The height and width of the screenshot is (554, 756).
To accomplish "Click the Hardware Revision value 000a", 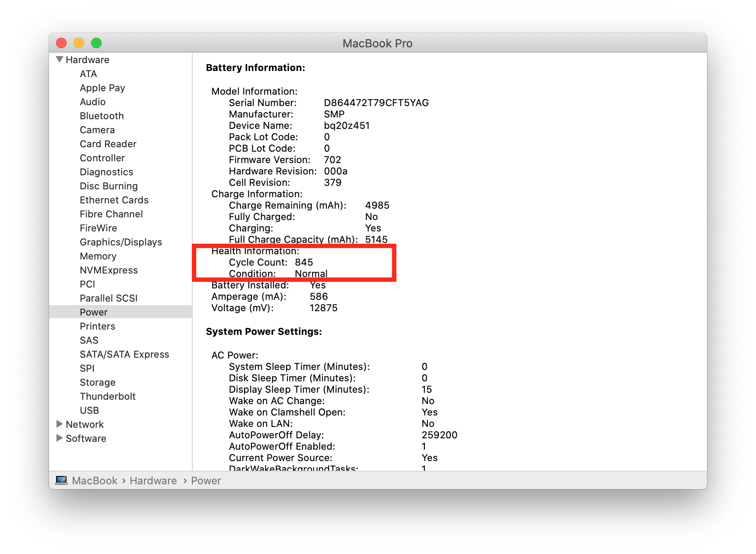I will (x=336, y=171).
